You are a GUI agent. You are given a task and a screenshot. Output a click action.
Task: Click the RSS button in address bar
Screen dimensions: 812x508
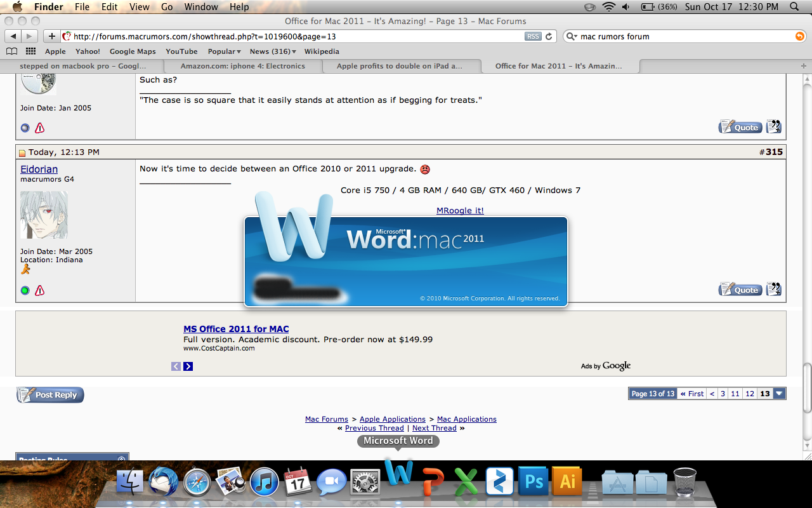pos(533,36)
